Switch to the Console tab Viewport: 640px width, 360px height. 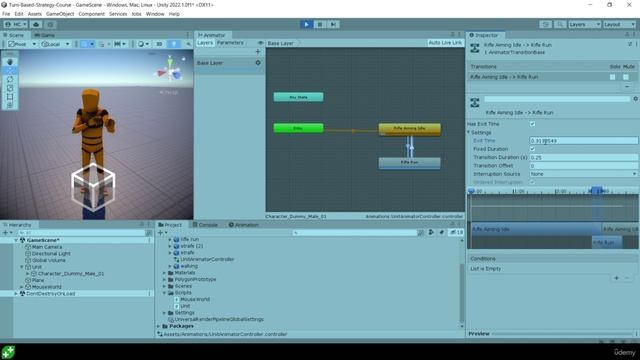205,225
